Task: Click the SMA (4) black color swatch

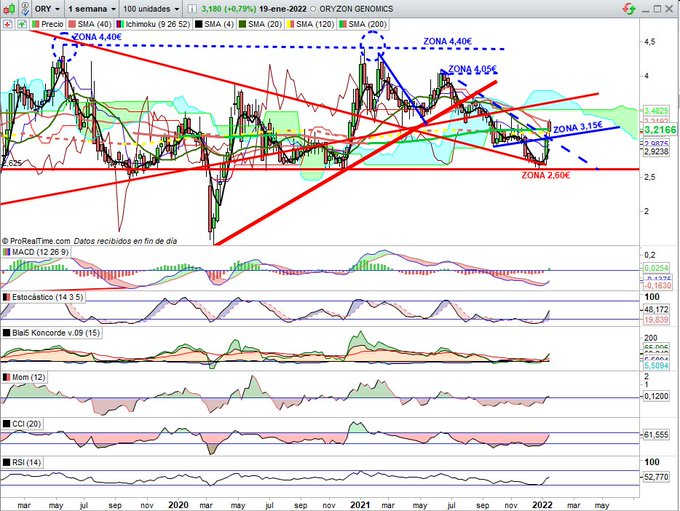Action: point(199,24)
